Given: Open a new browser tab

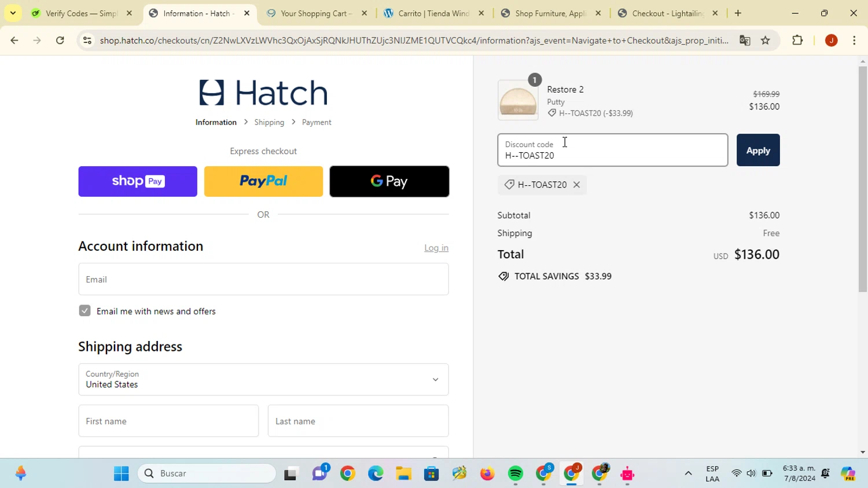Looking at the screenshot, I should pos(738,13).
